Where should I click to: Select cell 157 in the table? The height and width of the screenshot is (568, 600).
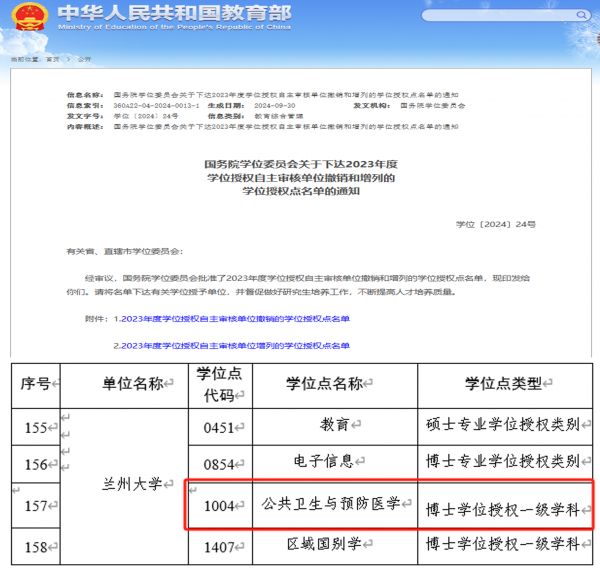(x=36, y=506)
